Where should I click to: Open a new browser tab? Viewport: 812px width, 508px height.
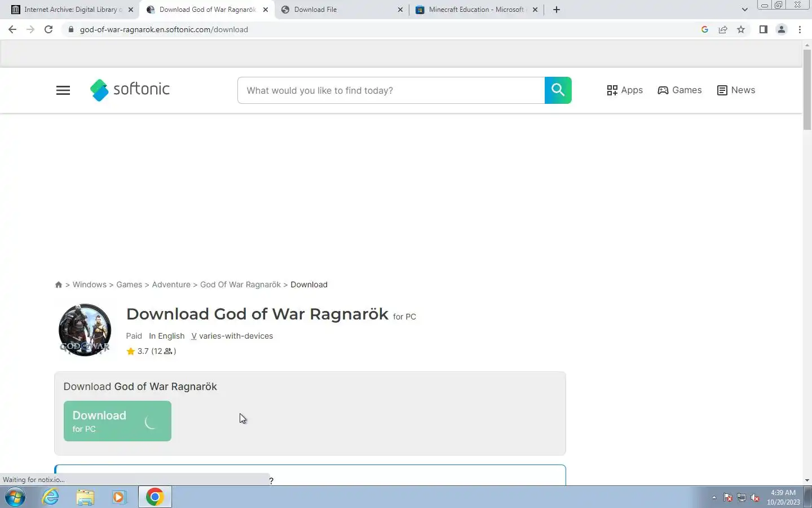(557, 10)
